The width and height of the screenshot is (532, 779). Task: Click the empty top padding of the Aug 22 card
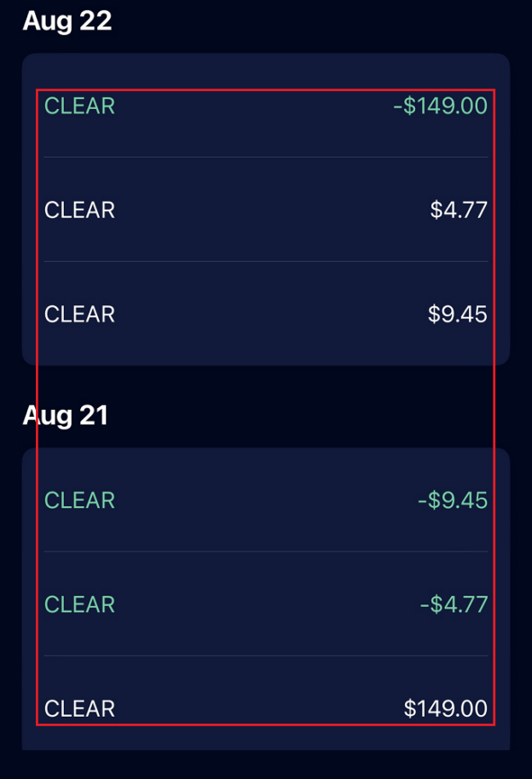(x=266, y=70)
